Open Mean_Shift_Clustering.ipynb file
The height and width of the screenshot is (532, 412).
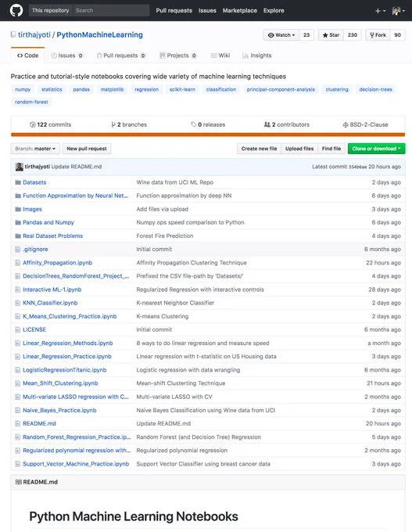point(60,383)
